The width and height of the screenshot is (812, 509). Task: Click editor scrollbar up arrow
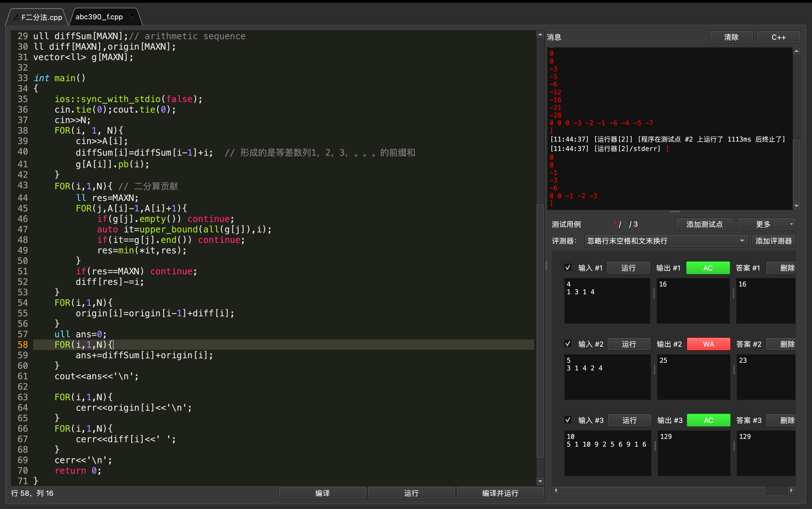point(540,35)
